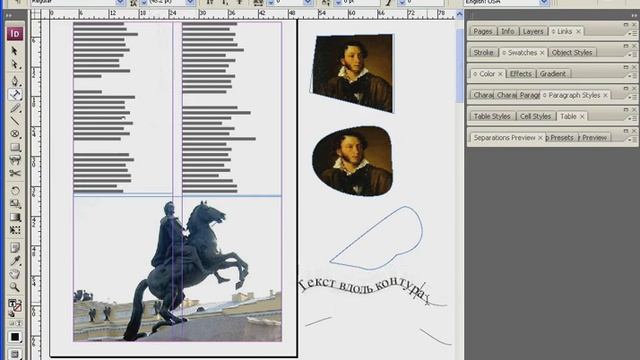Open the English: USA language dropdown
Viewport: 640px width, 360px height.
pyautogui.click(x=544, y=2)
